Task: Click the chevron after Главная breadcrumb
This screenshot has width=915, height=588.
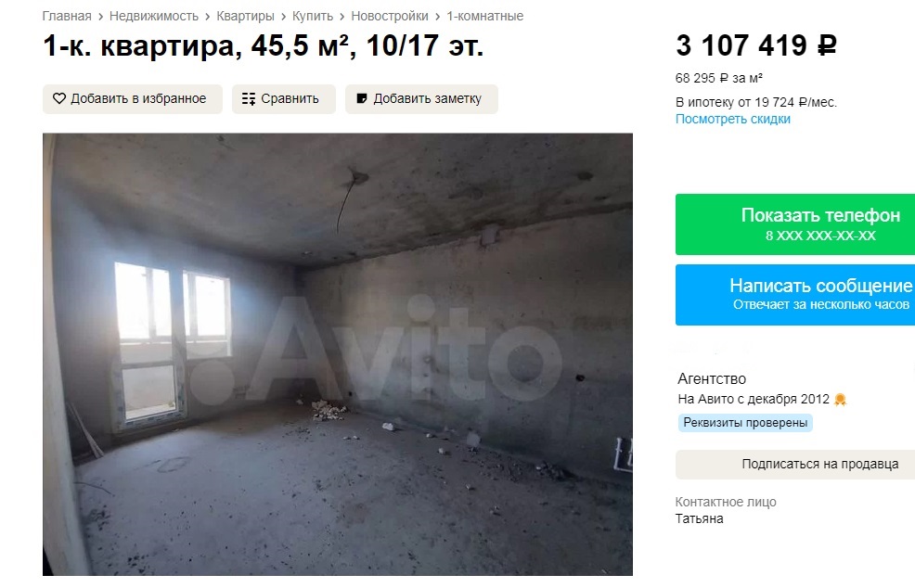Action: pos(100,17)
